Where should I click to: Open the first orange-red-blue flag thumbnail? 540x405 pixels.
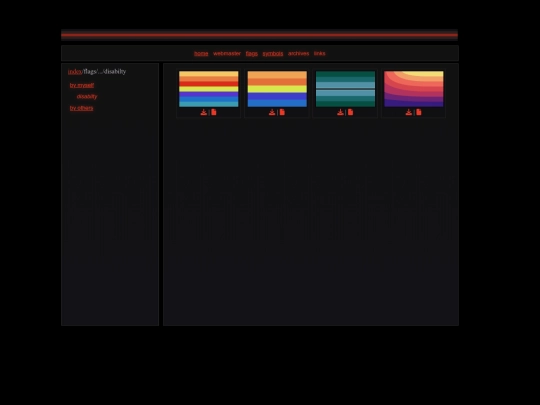209,89
